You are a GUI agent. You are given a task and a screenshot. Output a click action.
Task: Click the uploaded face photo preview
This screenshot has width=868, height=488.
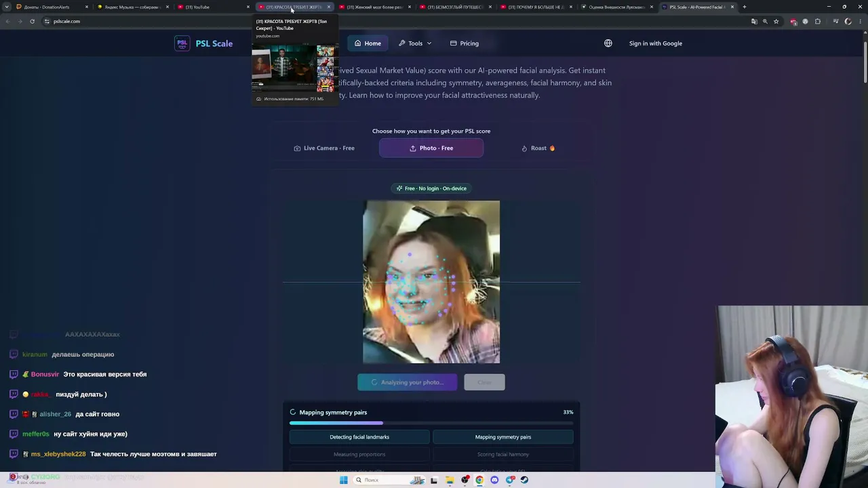tap(431, 282)
